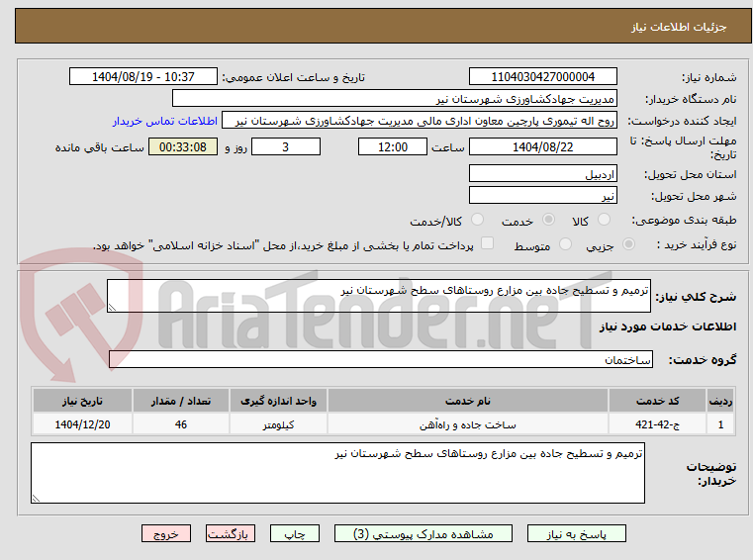Select the کالا/خدمت radio button
Screen dimensions: 753x560
pyautogui.click(x=477, y=220)
